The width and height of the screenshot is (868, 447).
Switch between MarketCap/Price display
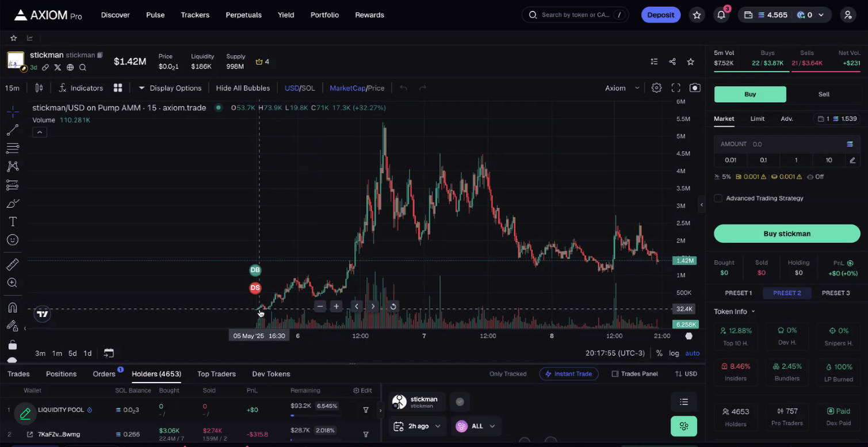357,88
